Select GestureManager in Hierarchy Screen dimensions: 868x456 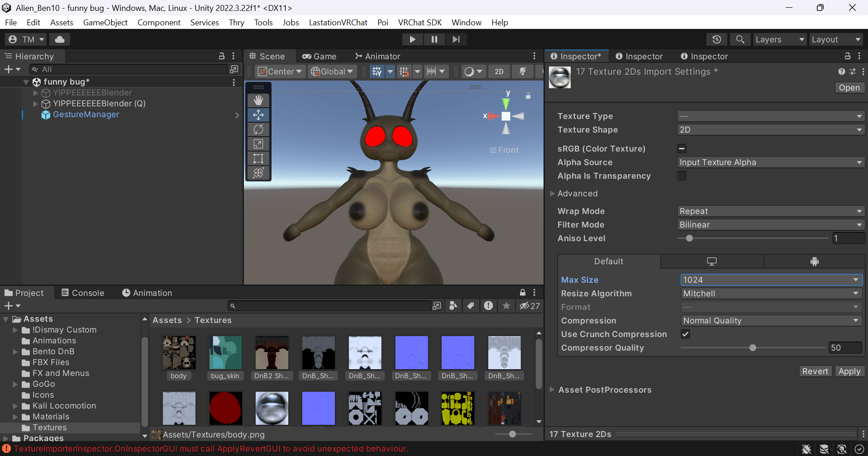coord(86,114)
